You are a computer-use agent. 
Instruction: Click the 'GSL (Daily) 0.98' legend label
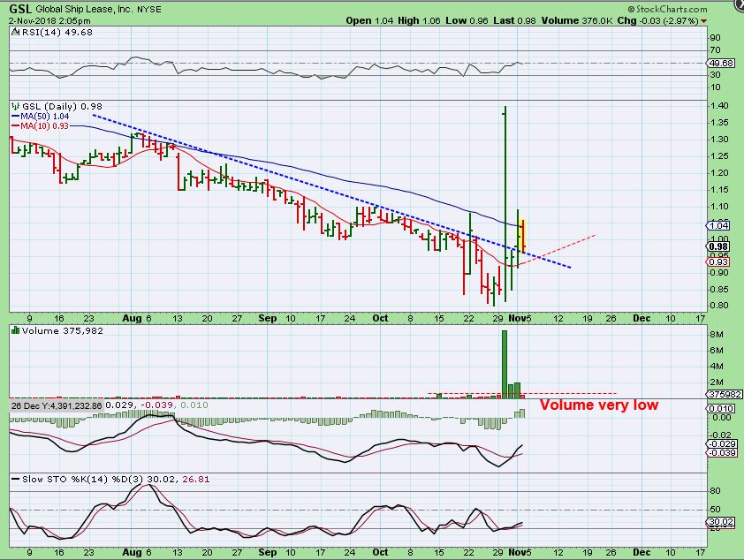pos(62,106)
